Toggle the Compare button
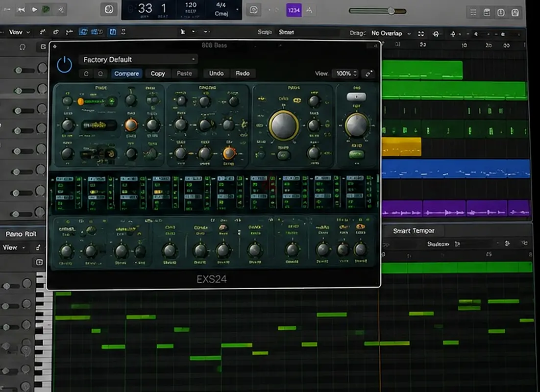Viewport: 540px width, 392px height. point(126,73)
